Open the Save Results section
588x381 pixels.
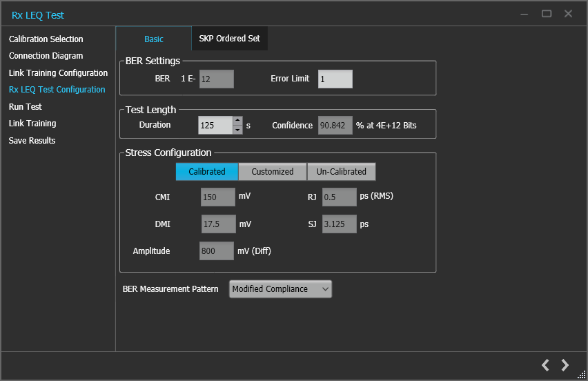tap(32, 141)
